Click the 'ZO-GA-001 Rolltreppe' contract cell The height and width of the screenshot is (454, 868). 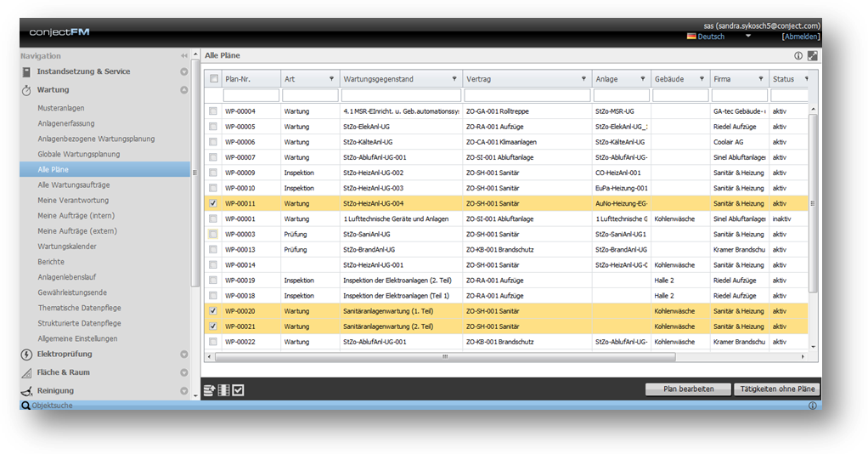pos(497,111)
